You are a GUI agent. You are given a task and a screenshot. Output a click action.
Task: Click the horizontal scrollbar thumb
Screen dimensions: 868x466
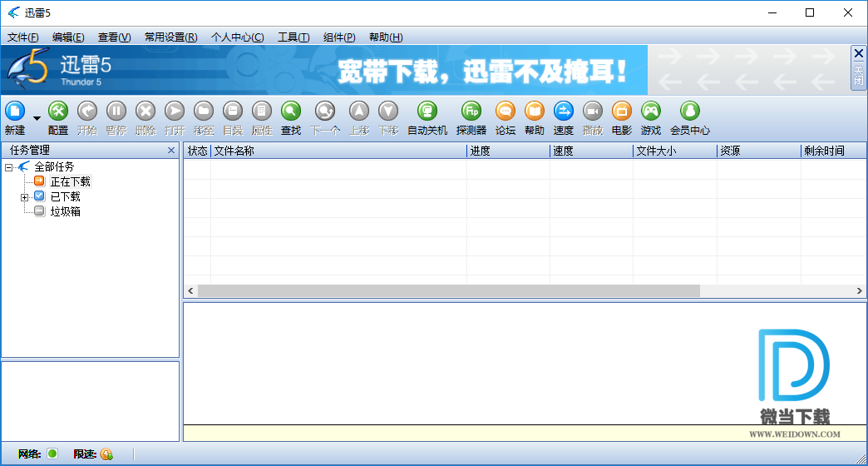click(x=449, y=291)
